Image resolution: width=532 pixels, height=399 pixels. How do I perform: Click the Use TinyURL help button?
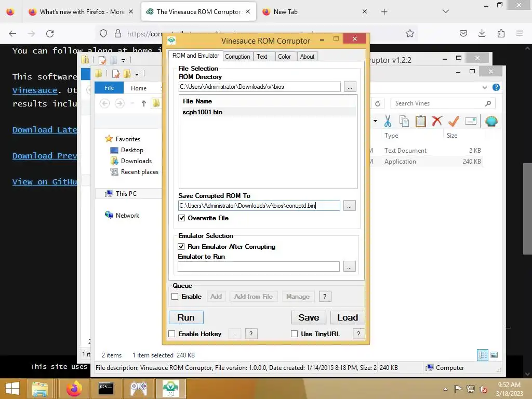coord(358,334)
